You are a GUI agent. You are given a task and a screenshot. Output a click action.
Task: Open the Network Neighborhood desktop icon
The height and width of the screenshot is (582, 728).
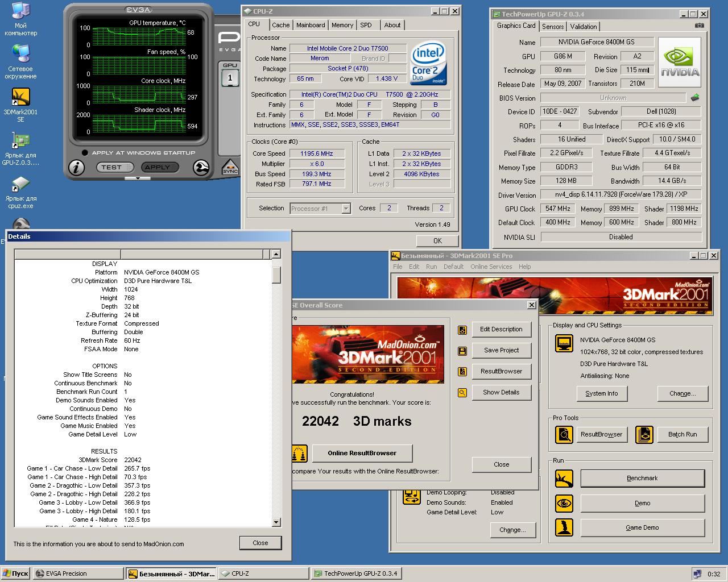21,63
